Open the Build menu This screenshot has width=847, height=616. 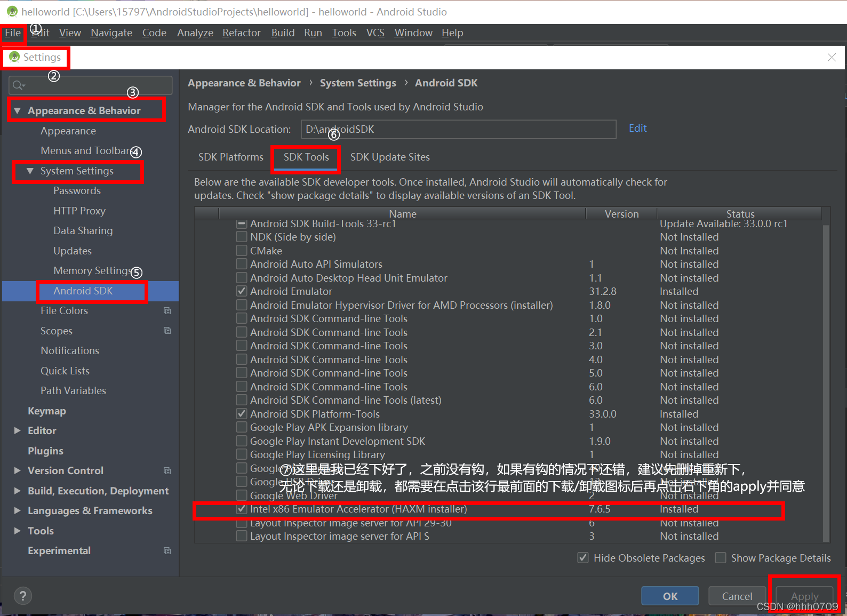283,33
